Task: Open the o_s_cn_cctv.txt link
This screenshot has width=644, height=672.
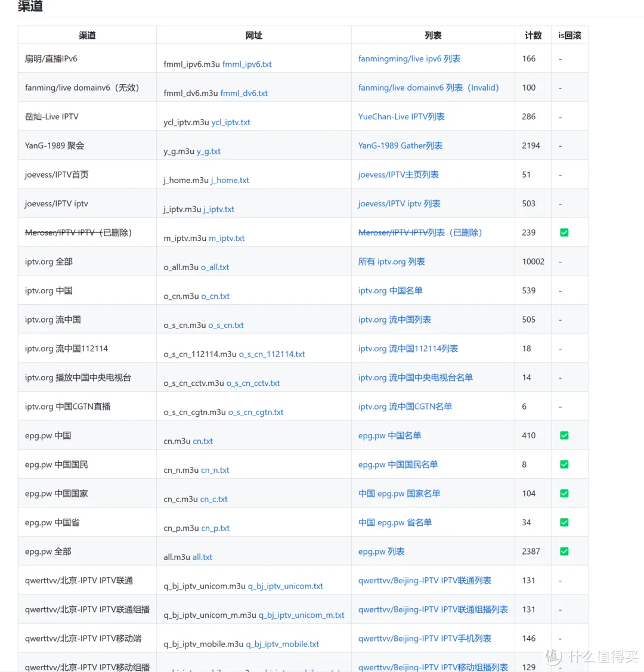Action: coord(253,383)
